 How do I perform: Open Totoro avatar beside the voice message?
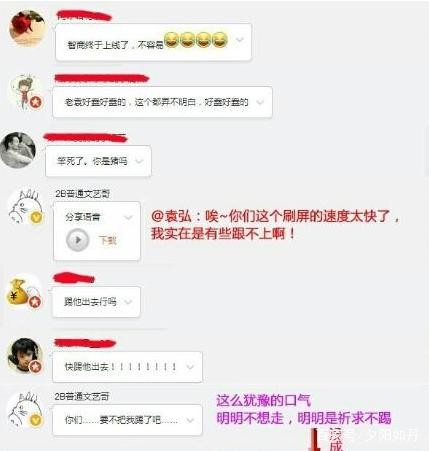(26, 207)
